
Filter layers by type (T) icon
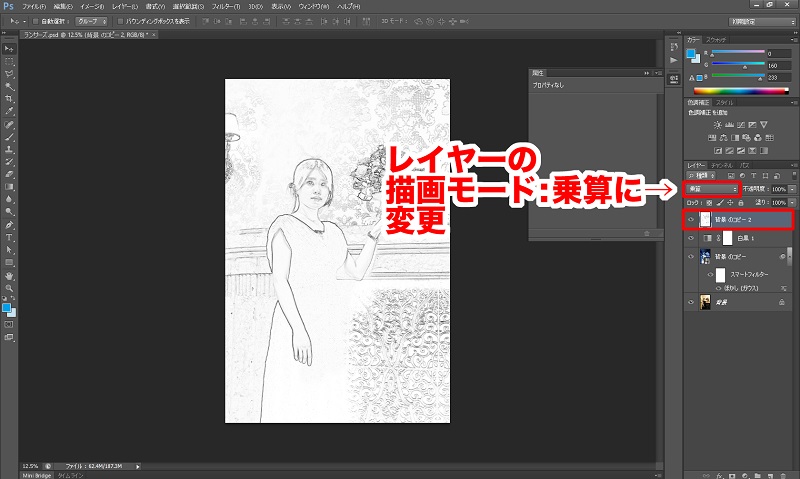(753, 175)
